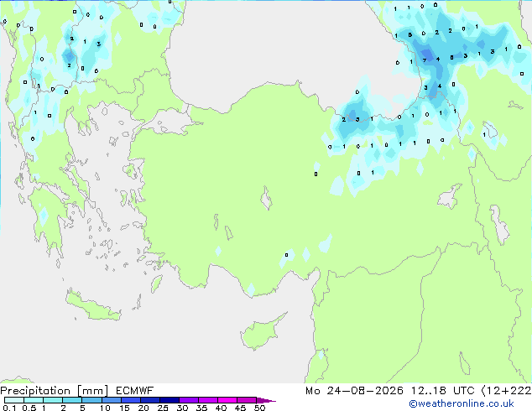Click the purple arrow above 50 mm
This screenshot has height=411, width=532.
pos(266,400)
